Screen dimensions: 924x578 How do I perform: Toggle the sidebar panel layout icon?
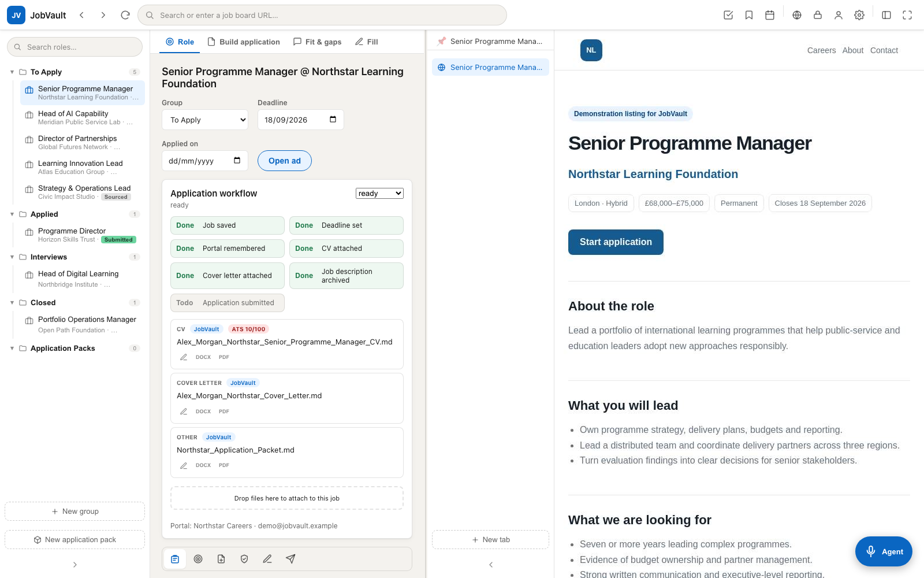click(x=886, y=15)
